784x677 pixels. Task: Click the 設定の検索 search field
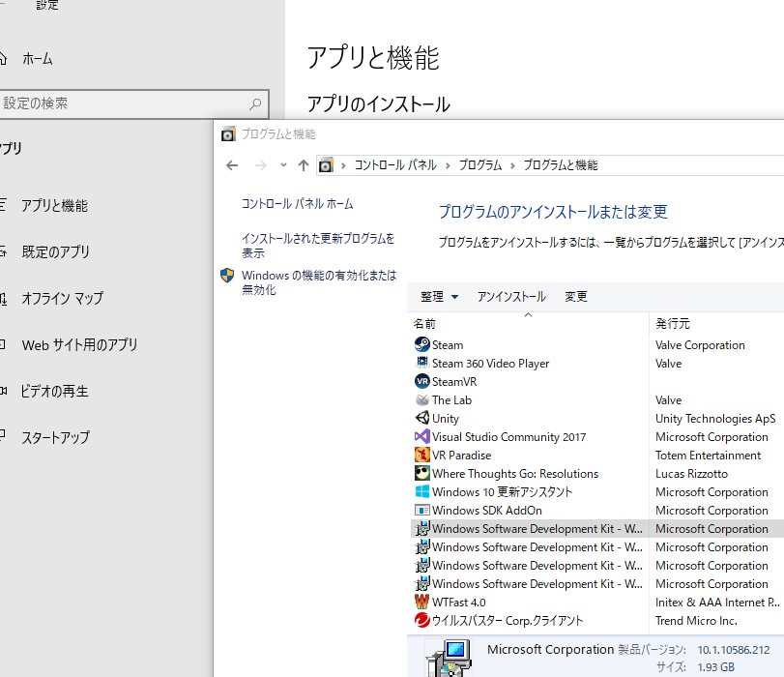click(x=134, y=104)
